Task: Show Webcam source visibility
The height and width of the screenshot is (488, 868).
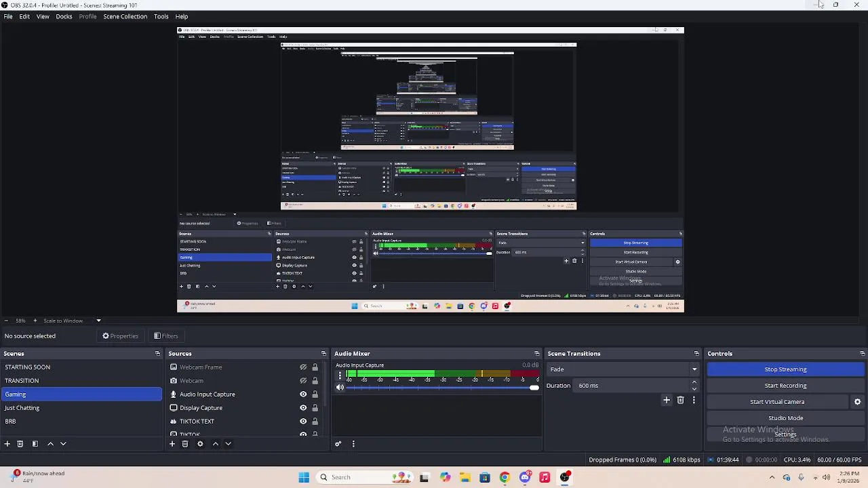Action: 303,381
